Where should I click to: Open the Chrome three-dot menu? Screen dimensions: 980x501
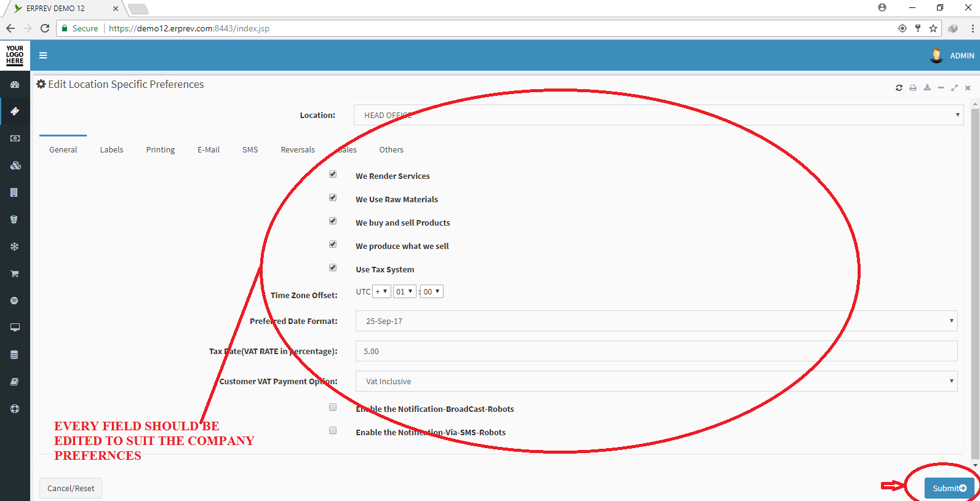(x=972, y=28)
